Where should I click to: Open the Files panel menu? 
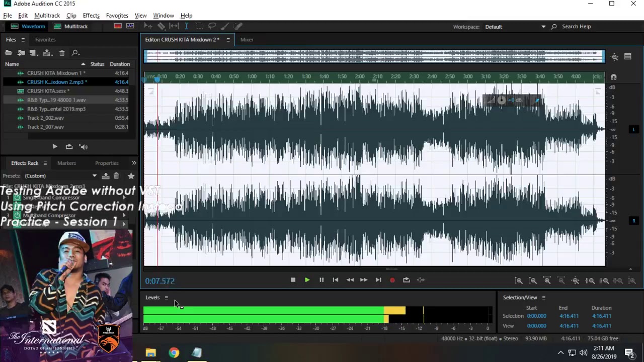(23, 40)
